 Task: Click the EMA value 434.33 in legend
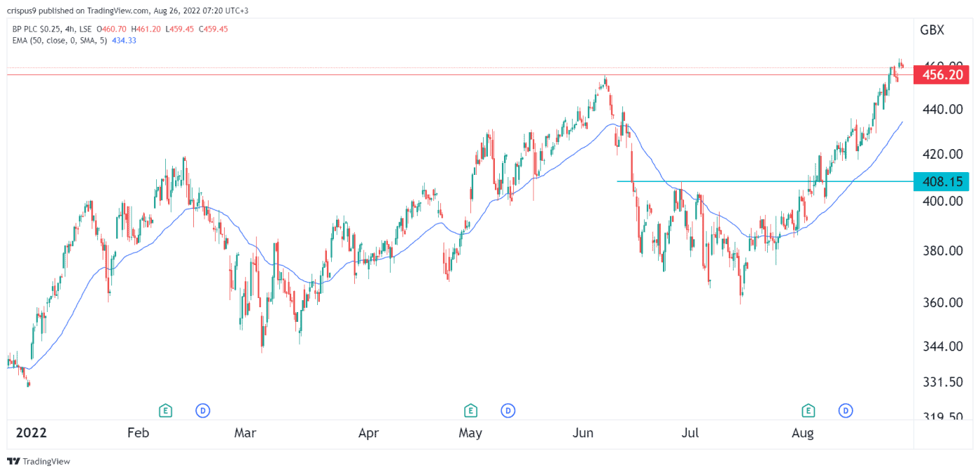tap(123, 41)
